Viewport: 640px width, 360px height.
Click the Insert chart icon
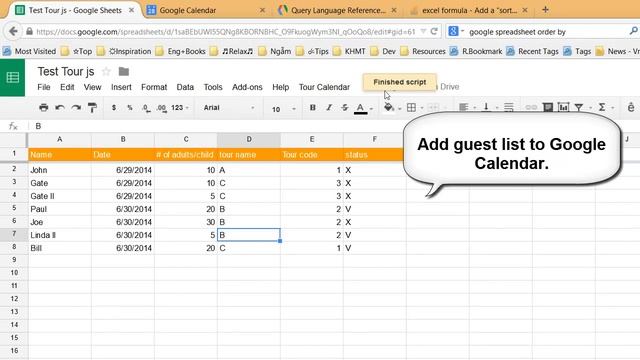tap(563, 108)
